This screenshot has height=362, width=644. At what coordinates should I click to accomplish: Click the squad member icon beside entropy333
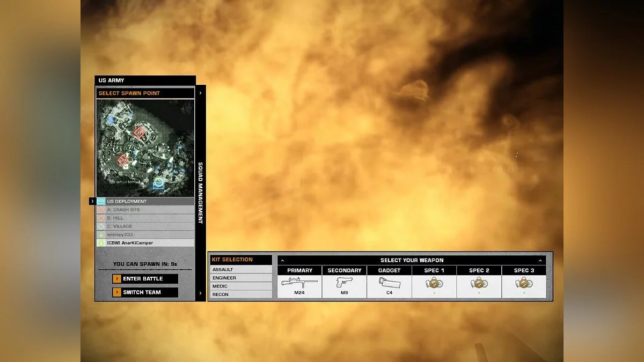[101, 234]
